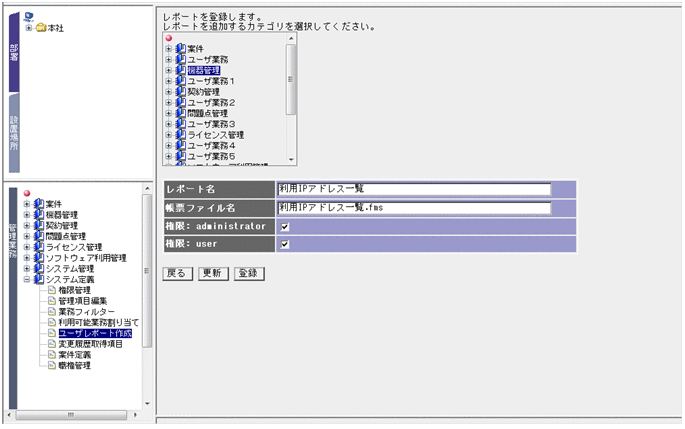
Task: Select 権限管理 label under システム定義
Action: coord(74,290)
